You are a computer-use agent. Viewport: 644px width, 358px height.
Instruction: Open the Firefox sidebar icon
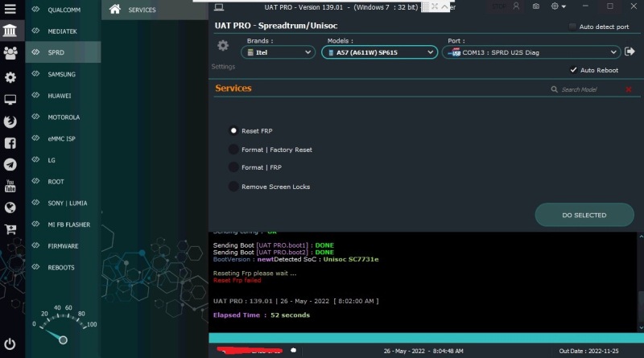10,121
